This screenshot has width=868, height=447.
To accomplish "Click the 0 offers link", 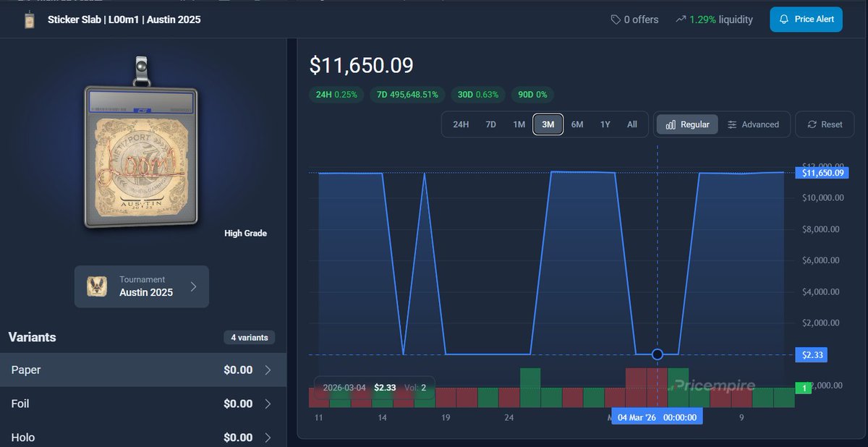I will click(x=634, y=20).
